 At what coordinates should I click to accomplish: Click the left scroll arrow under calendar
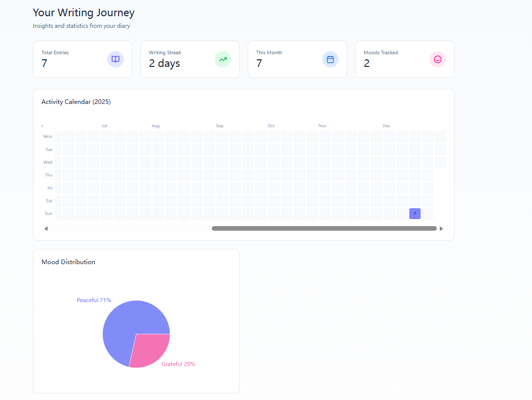tap(46, 229)
